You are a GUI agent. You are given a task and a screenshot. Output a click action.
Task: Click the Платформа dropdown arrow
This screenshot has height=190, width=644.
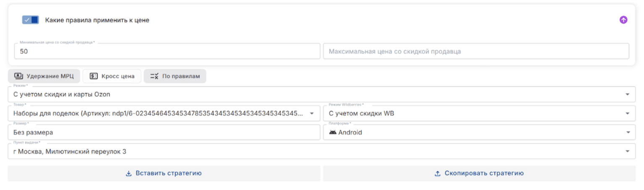coord(628,132)
